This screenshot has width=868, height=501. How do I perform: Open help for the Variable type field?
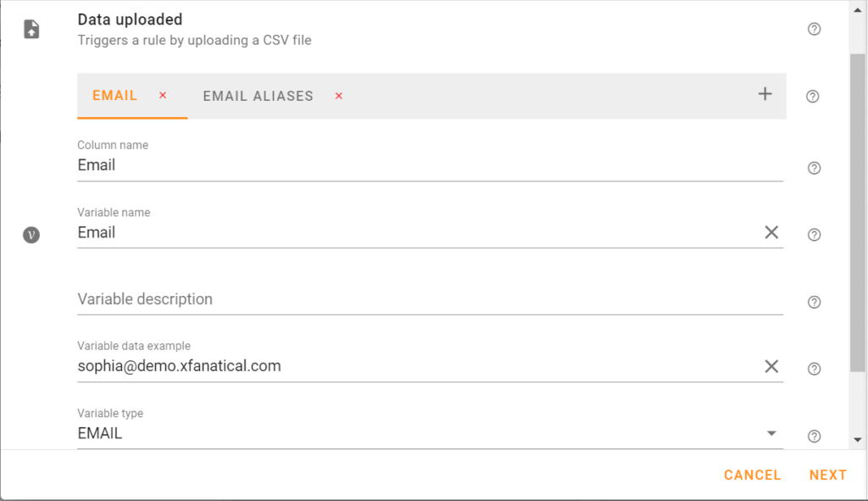813,434
